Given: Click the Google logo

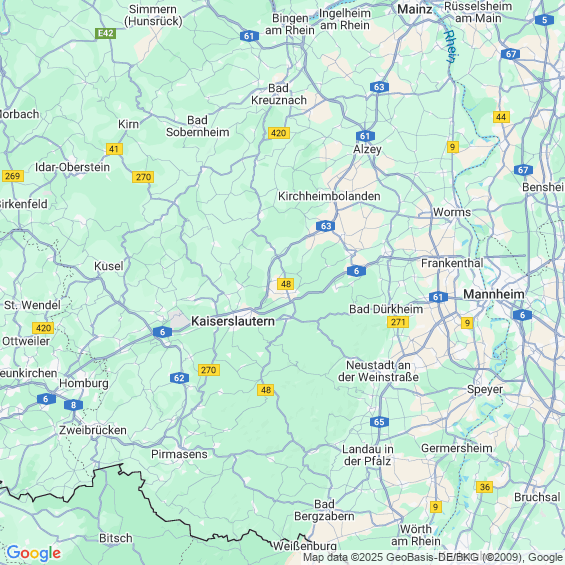Looking at the screenshot, I should (34, 553).
